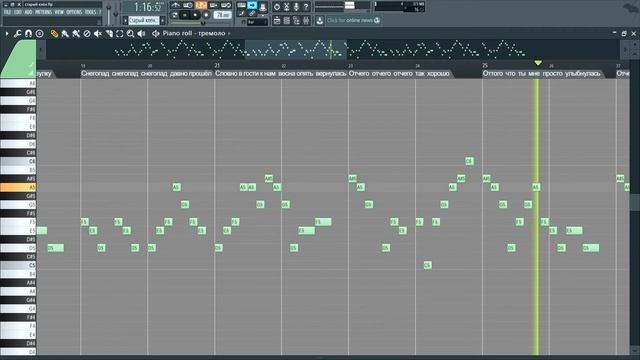This screenshot has width=640, height=360.
Task: Click the download updates icon
Action: (x=320, y=20)
